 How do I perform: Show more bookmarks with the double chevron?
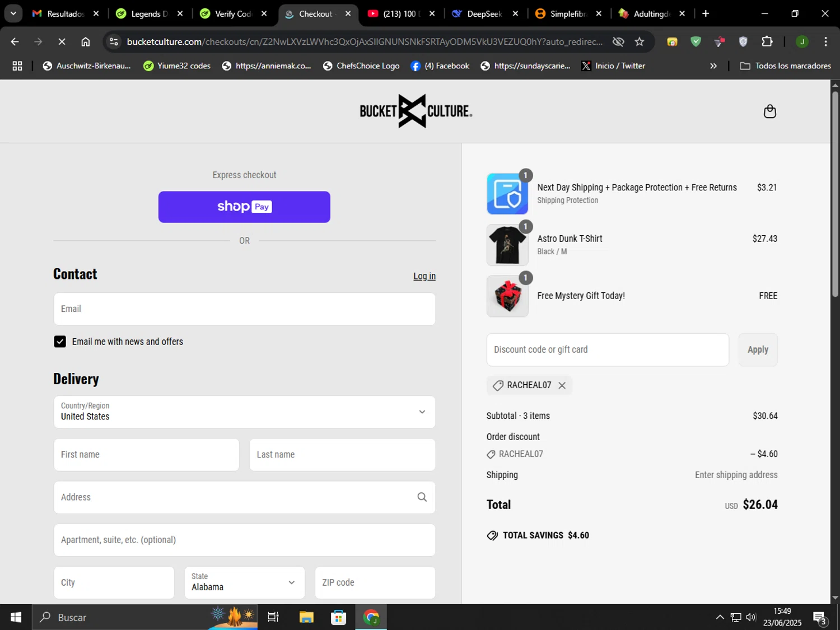[713, 66]
